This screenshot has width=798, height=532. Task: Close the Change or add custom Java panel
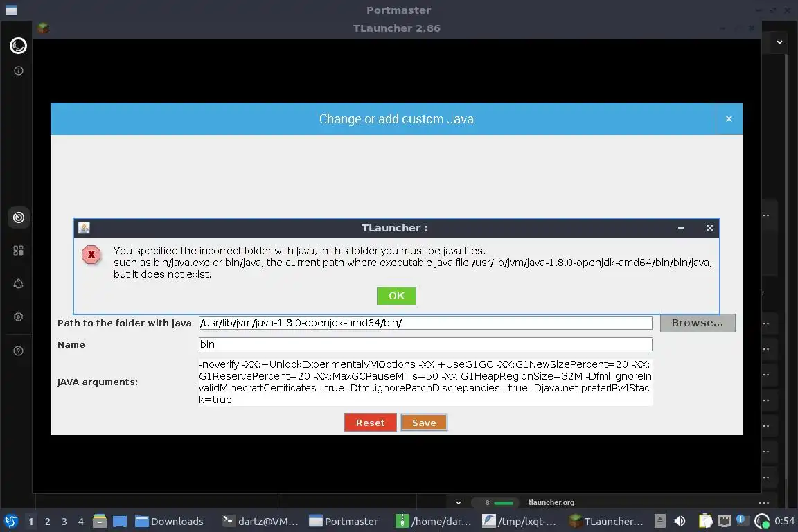tap(729, 118)
